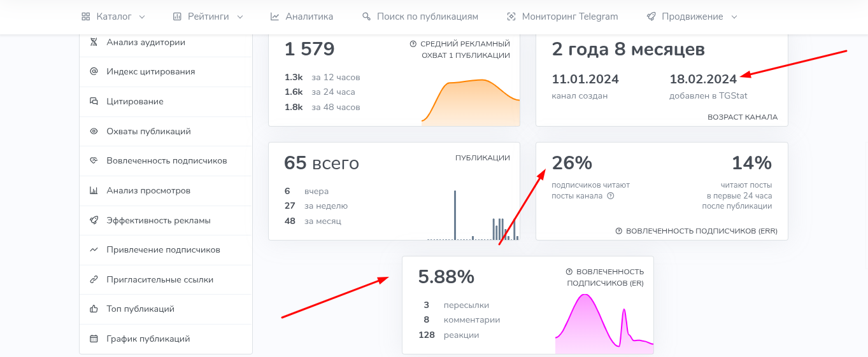
Task: Click help icon beside Вовлеченность подписчиков (ER)
Action: click(x=569, y=272)
